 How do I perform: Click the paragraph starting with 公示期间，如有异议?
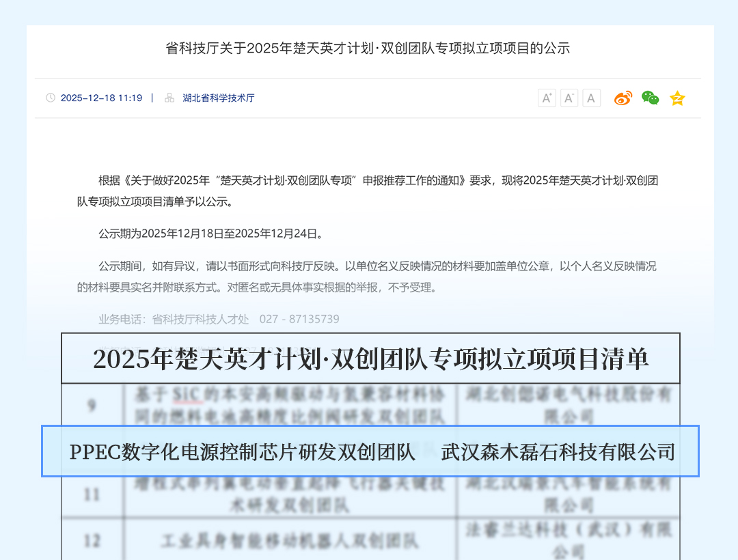[367, 277]
